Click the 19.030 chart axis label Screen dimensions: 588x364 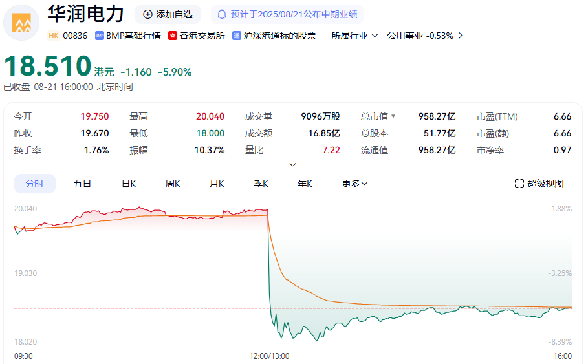tap(25, 273)
